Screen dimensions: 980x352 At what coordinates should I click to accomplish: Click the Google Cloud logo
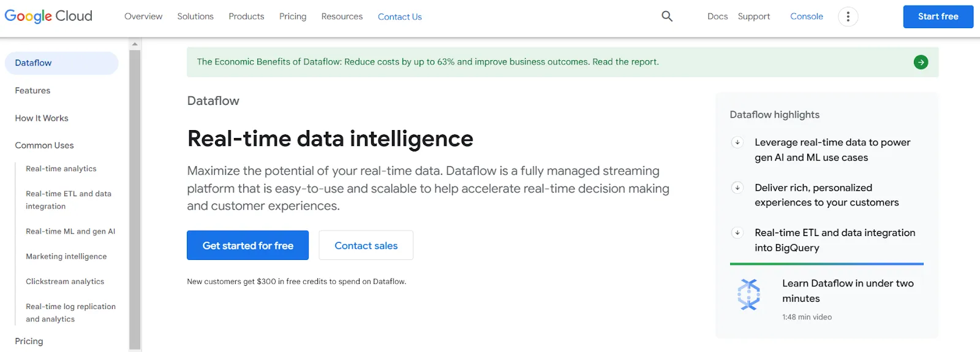pos(48,16)
